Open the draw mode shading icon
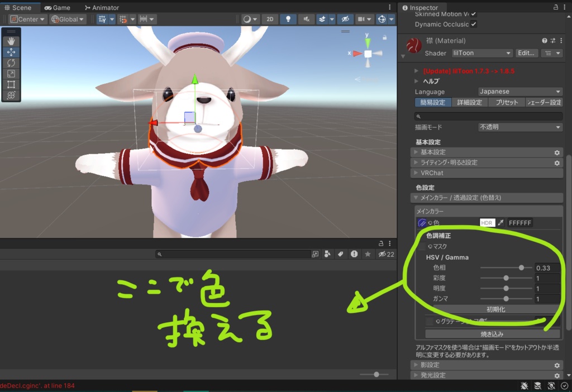This screenshot has width=572, height=392. click(x=247, y=19)
